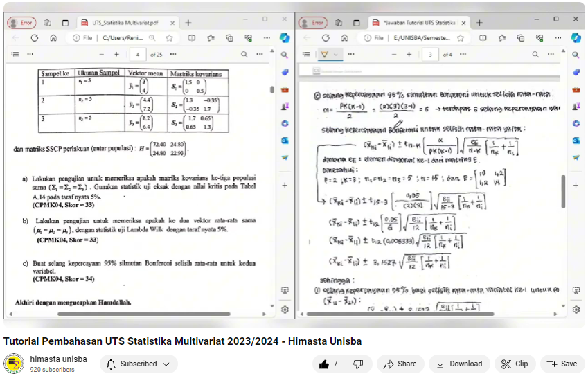Screen dimensions: 588x376
Task: Click the page number field showing 4
Action: pyautogui.click(x=138, y=54)
